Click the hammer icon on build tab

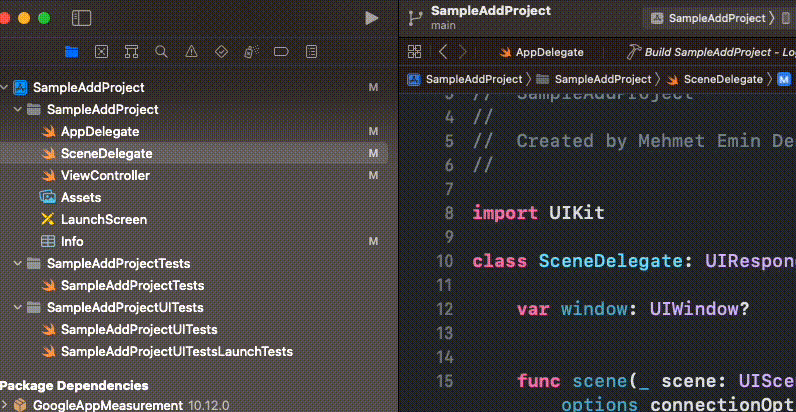[x=634, y=52]
